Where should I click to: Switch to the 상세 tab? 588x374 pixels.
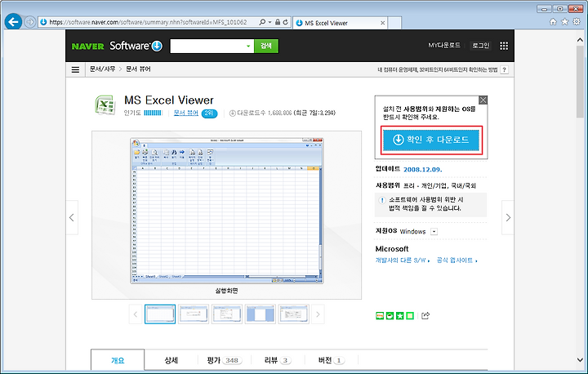(171, 360)
